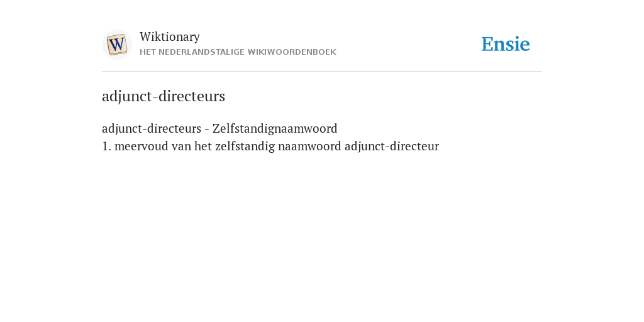Viewport: 644px width, 322px height.
Task: Click the number '1.' list marker
Action: pyautogui.click(x=107, y=146)
